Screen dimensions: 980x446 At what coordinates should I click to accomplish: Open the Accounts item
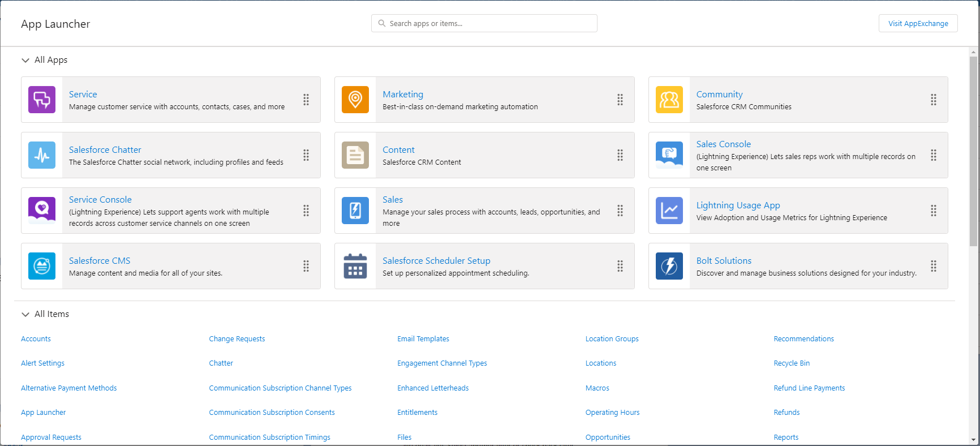tap(36, 339)
